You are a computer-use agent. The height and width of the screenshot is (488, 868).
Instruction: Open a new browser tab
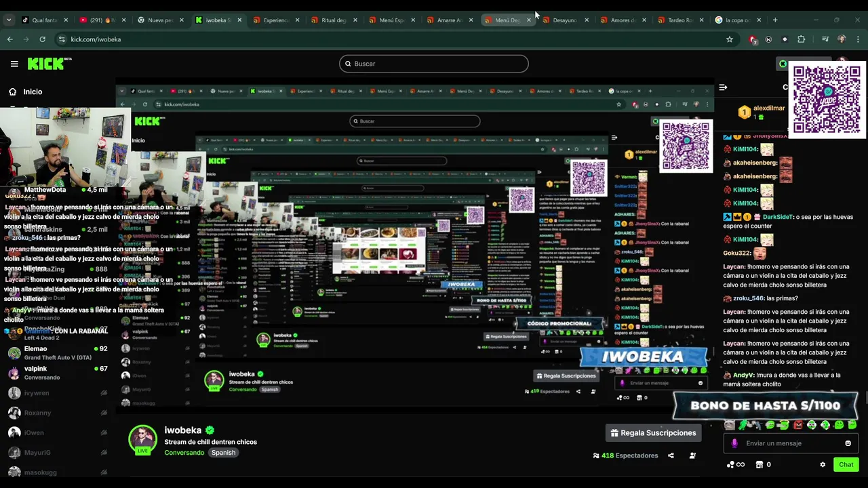(x=775, y=20)
